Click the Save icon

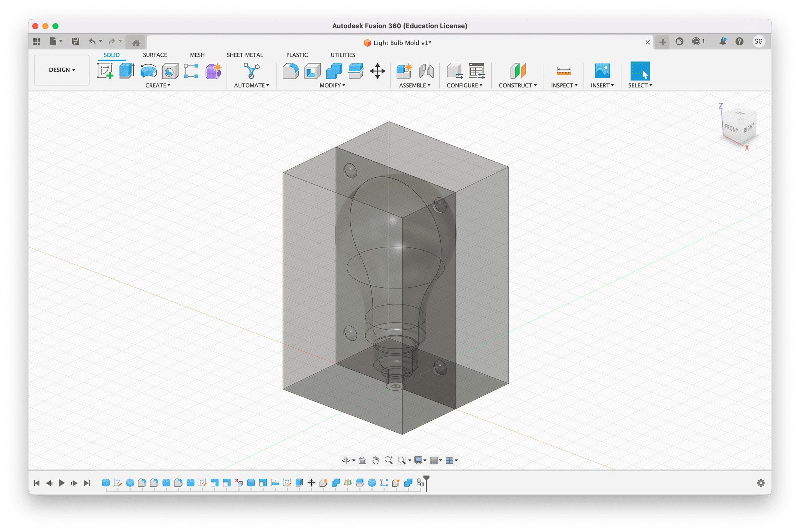[x=75, y=41]
